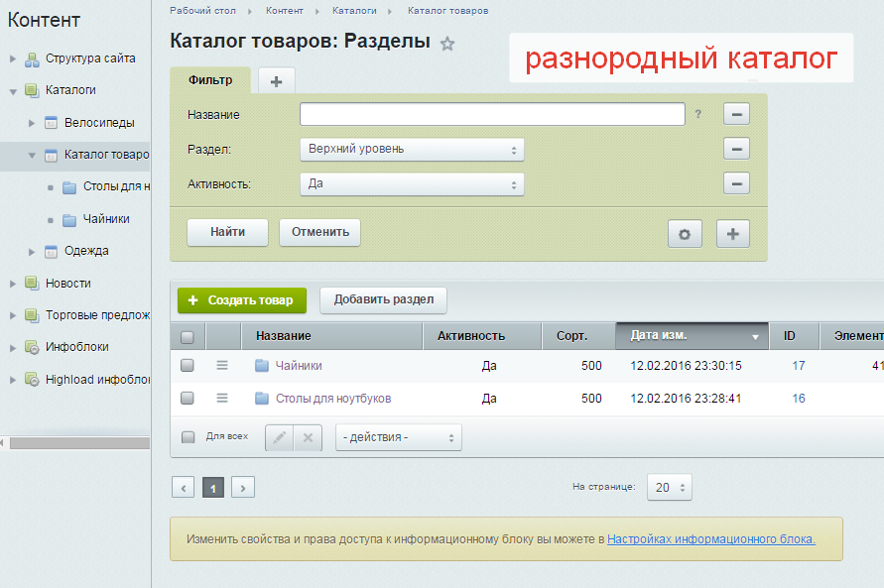The image size is (884, 588).
Task: Select the Фильтр tab
Action: tap(210, 80)
